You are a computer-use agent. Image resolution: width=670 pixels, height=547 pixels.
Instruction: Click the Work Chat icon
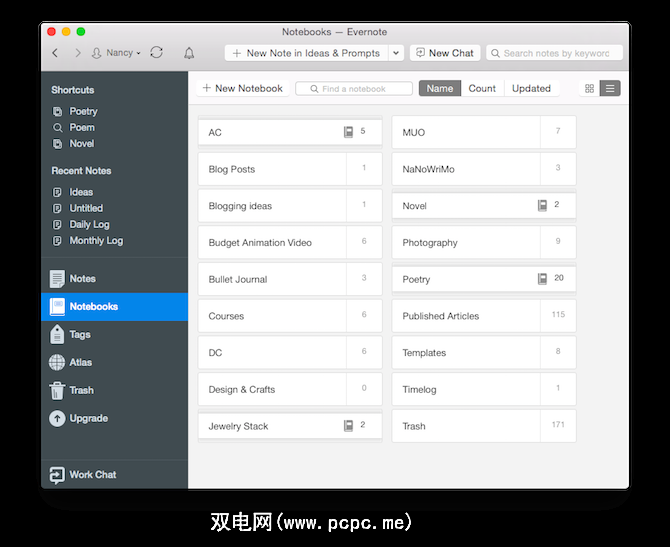[x=57, y=475]
